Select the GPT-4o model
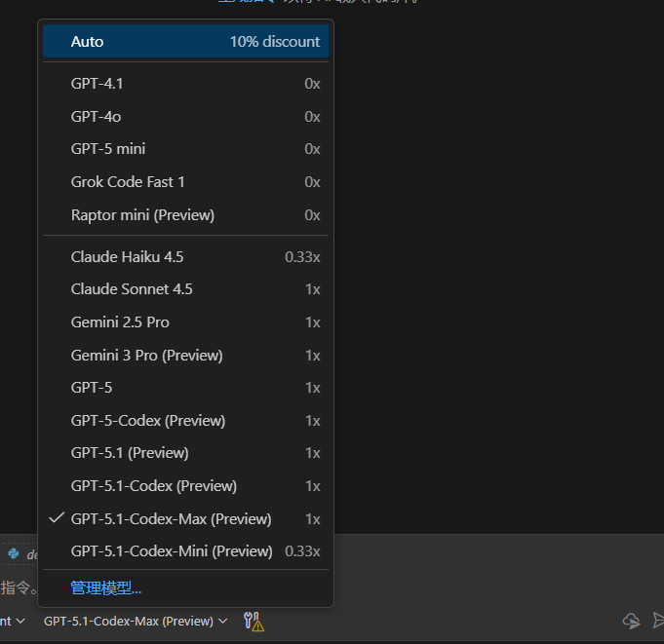The image size is (664, 644). (x=185, y=116)
